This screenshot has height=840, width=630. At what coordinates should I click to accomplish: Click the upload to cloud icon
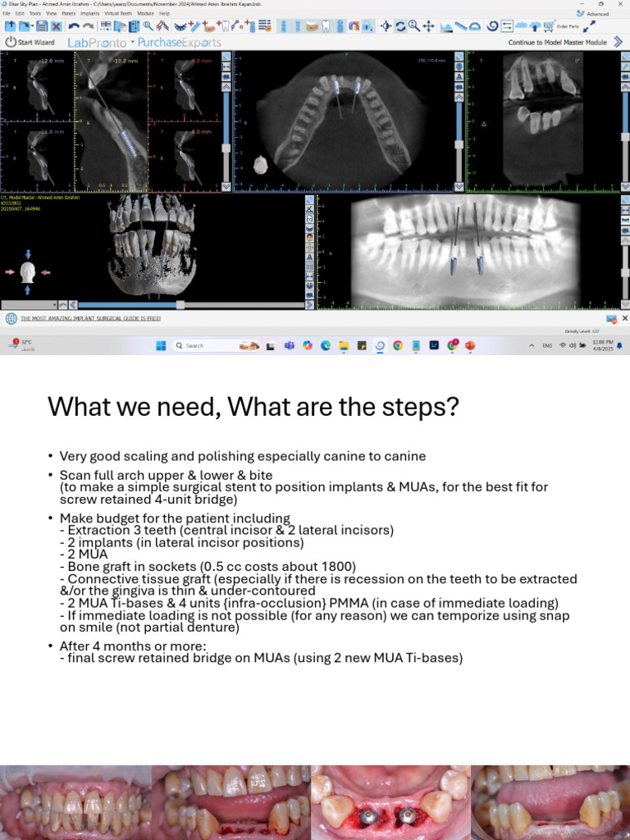535,26
